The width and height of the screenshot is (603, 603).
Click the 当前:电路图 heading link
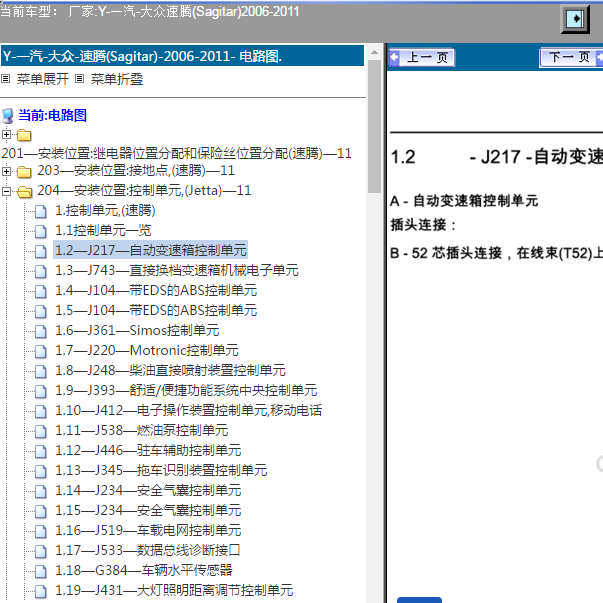click(x=52, y=115)
